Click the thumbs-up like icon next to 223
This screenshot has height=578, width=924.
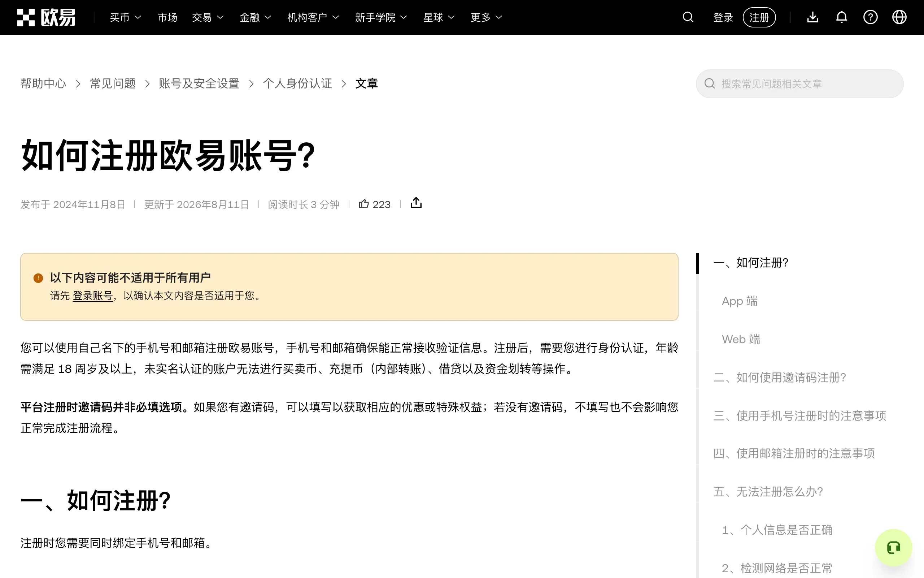coord(364,204)
